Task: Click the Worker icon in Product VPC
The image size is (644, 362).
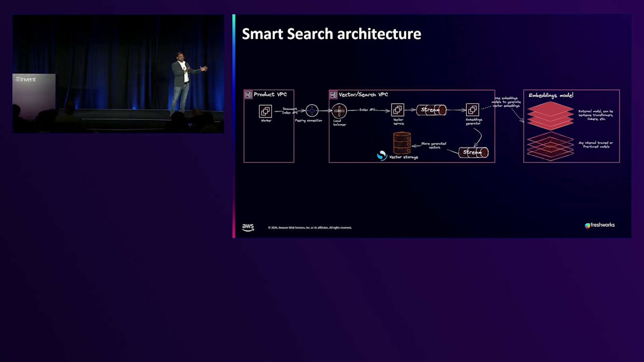Action: point(266,111)
